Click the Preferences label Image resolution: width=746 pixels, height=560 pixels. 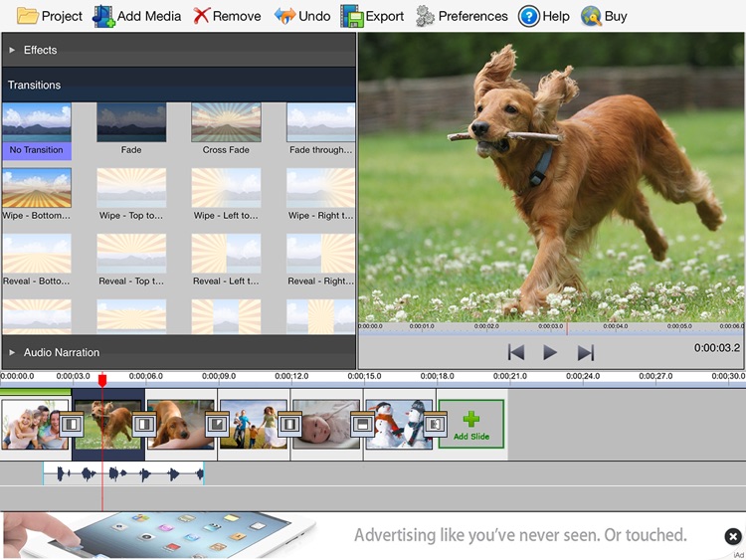click(472, 16)
